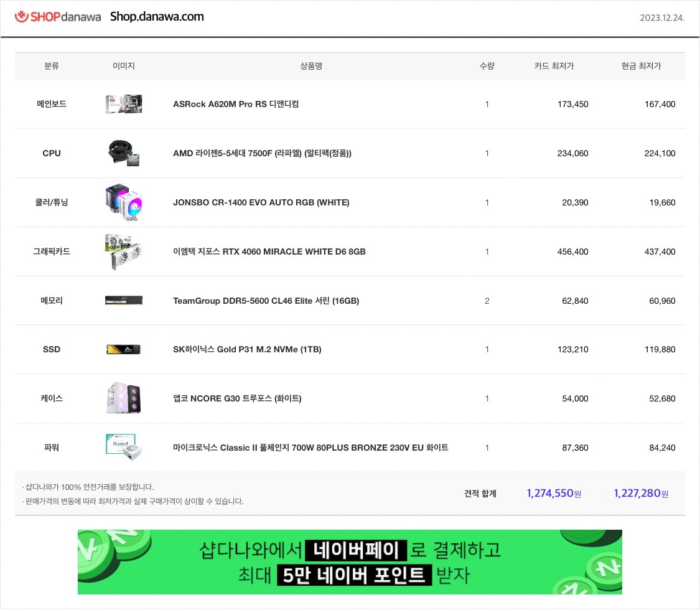This screenshot has width=700, height=610.
Task: Click the 카드 최저가 total amount
Action: [554, 493]
